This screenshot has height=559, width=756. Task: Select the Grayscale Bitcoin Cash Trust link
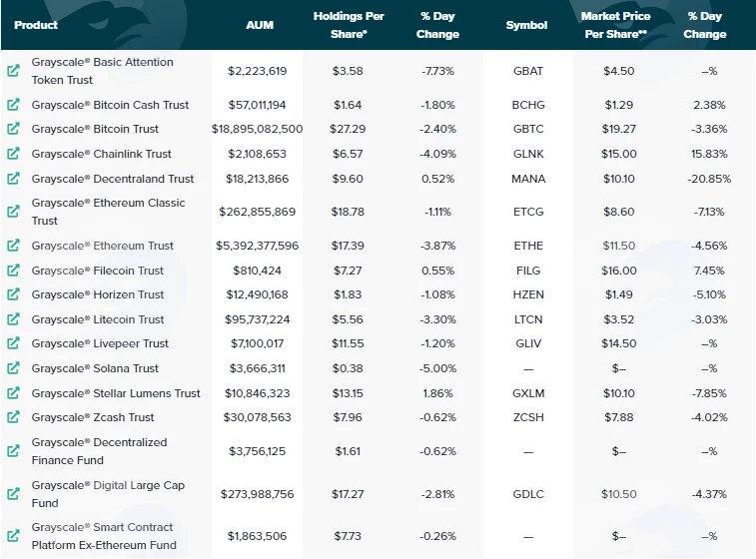coord(110,105)
